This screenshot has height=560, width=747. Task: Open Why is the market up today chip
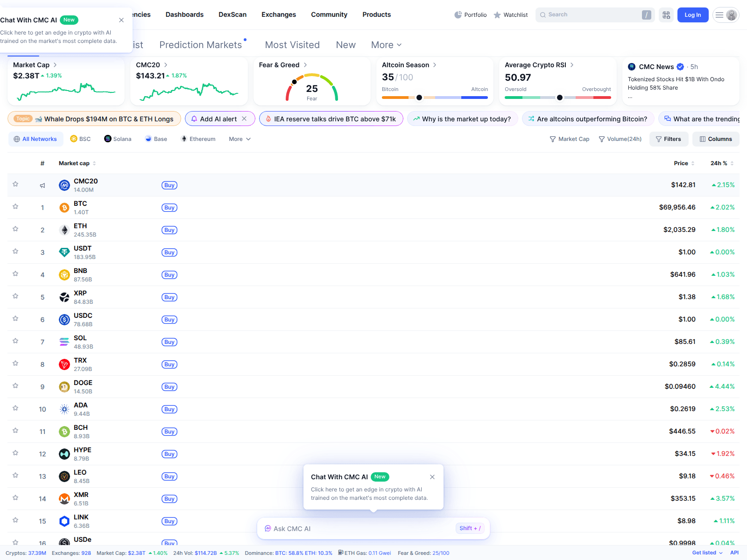tap(462, 119)
